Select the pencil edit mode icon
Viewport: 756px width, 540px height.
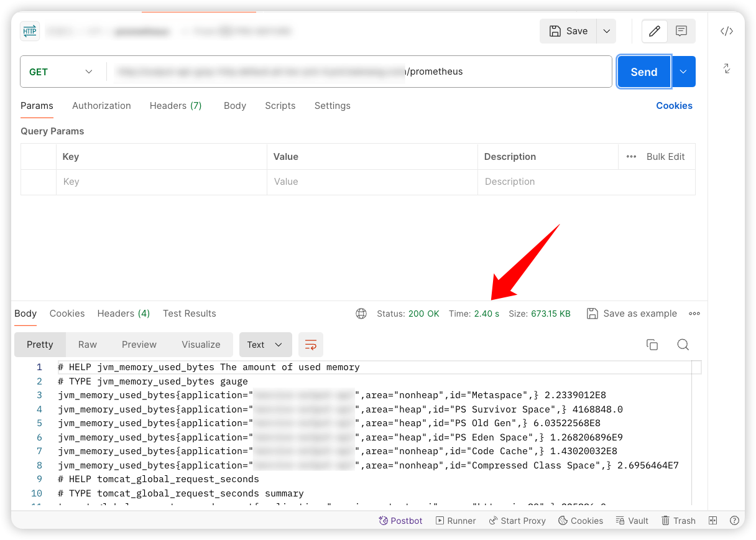click(655, 31)
